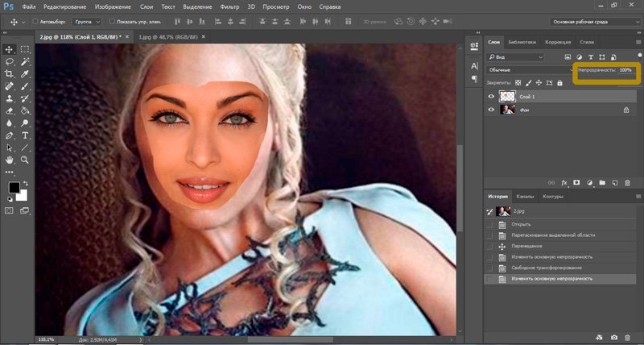Activate the Zoom magnifier tool
Screen dimensions: 644x345
(25, 160)
